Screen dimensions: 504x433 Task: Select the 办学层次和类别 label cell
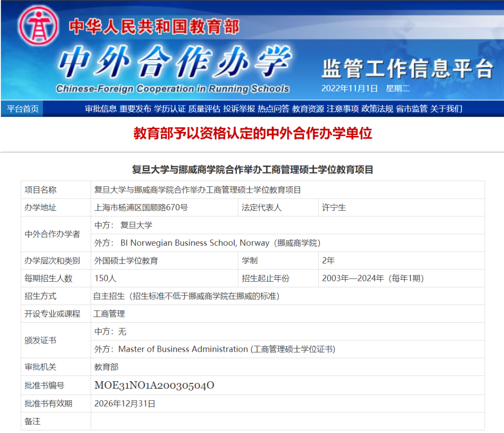coord(56,261)
